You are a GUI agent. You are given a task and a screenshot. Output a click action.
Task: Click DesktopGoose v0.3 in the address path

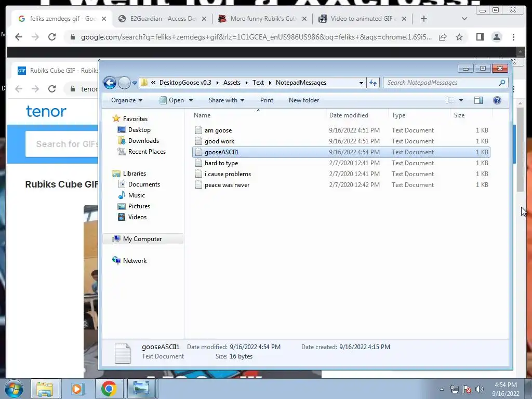click(x=185, y=83)
